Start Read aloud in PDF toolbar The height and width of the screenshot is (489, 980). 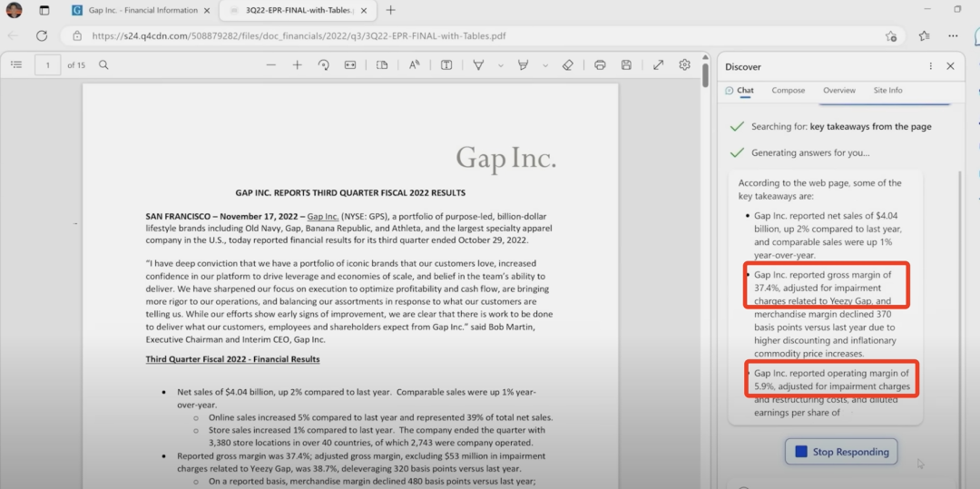tap(415, 65)
